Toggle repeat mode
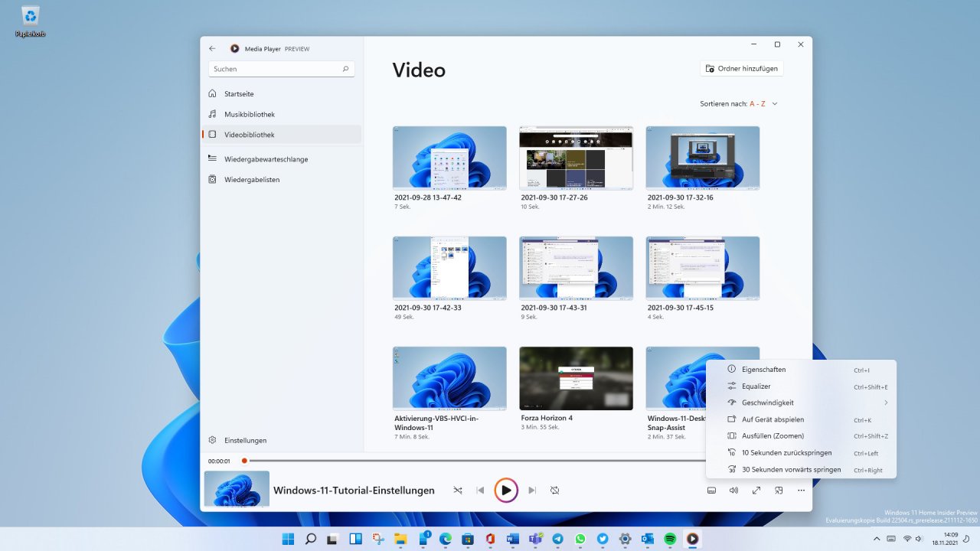 [x=555, y=491]
